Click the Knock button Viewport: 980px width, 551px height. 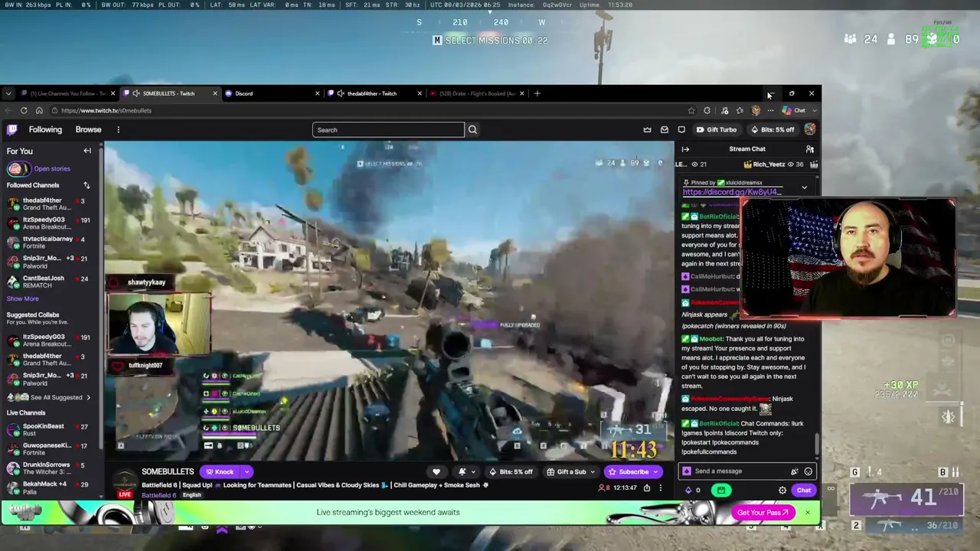click(219, 471)
